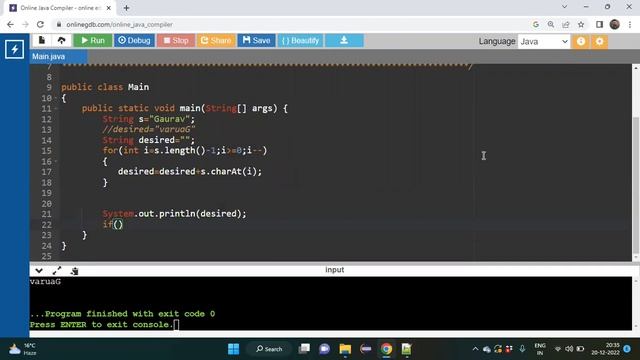Go back in browser history

10,24
